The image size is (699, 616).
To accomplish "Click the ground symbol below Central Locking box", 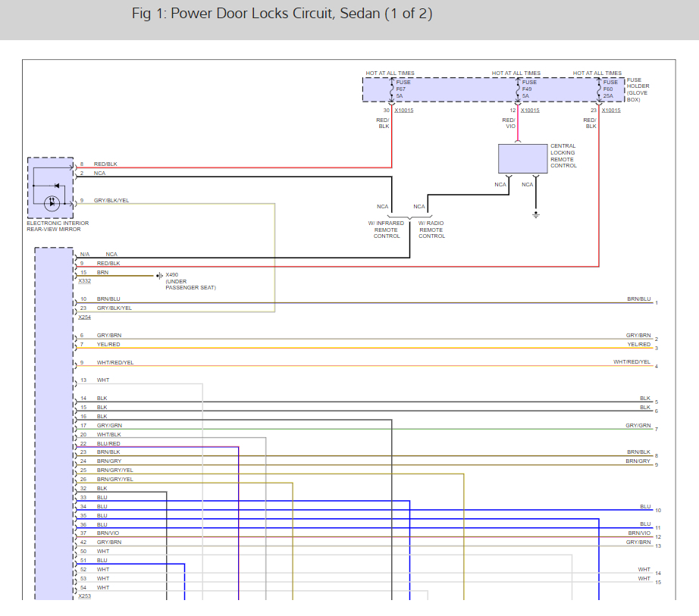I will tap(535, 214).
